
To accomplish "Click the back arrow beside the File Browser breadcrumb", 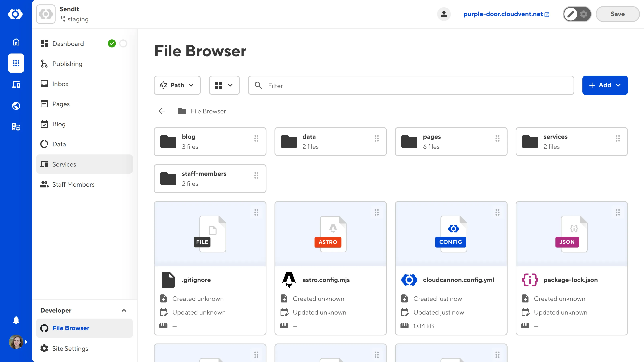I will pyautogui.click(x=161, y=111).
